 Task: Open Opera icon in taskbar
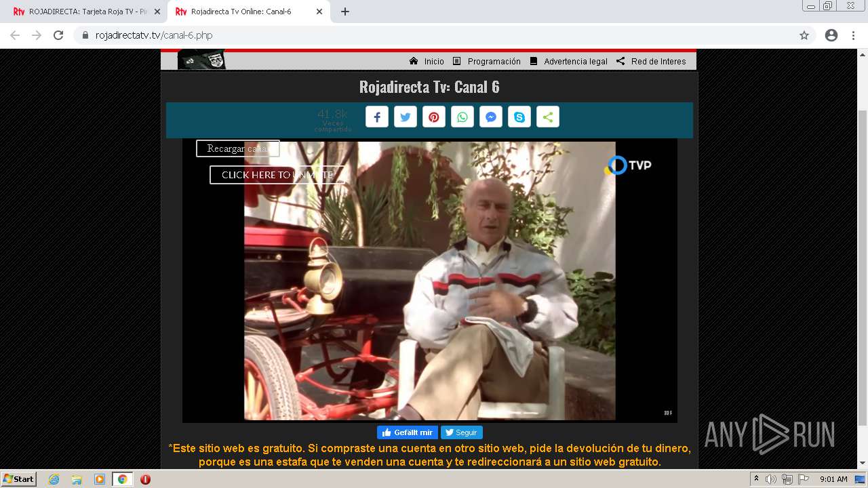point(145,479)
